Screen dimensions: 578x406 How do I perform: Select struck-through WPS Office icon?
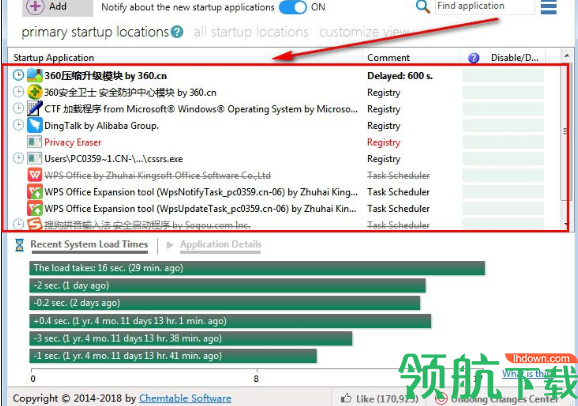pos(35,175)
